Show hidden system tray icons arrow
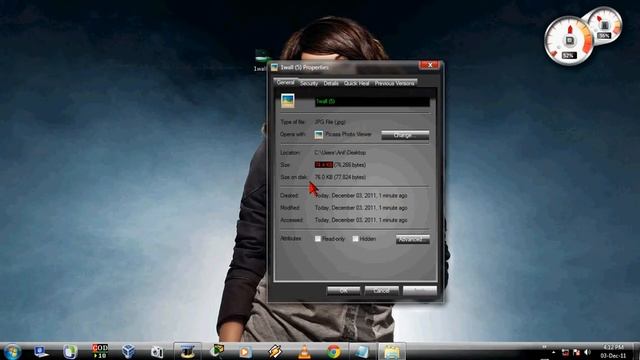 click(x=553, y=352)
